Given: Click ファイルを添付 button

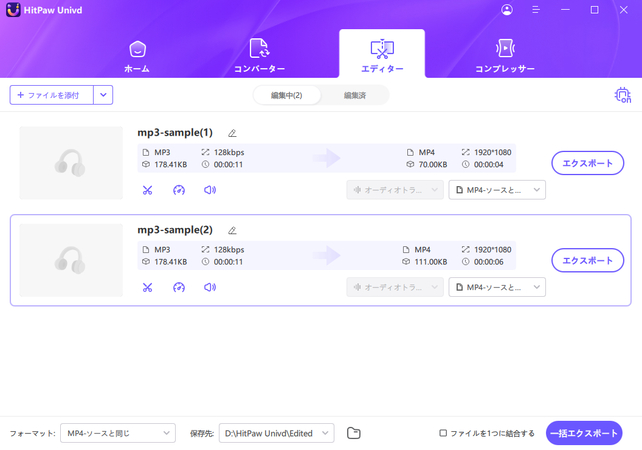Looking at the screenshot, I should [52, 95].
